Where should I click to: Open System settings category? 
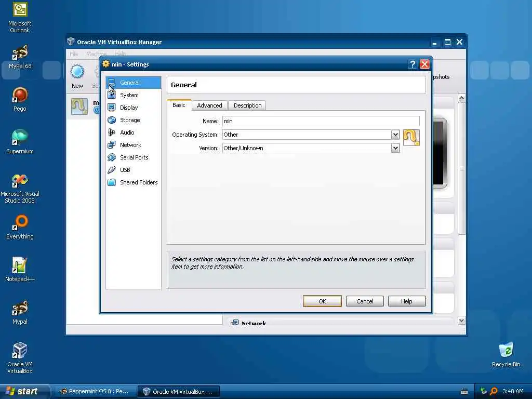(x=134, y=95)
